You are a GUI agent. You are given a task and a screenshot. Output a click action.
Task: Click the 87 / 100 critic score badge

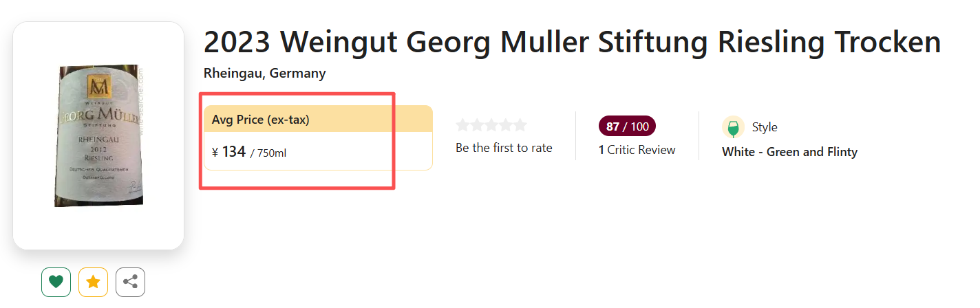click(627, 126)
